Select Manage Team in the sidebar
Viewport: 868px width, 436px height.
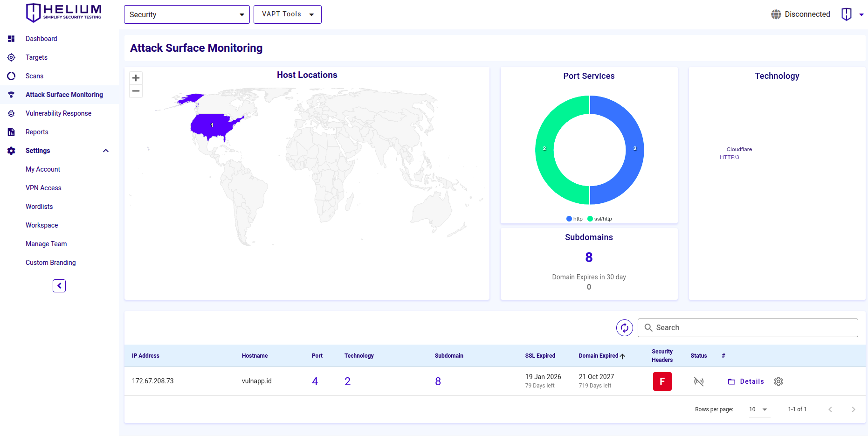point(46,244)
